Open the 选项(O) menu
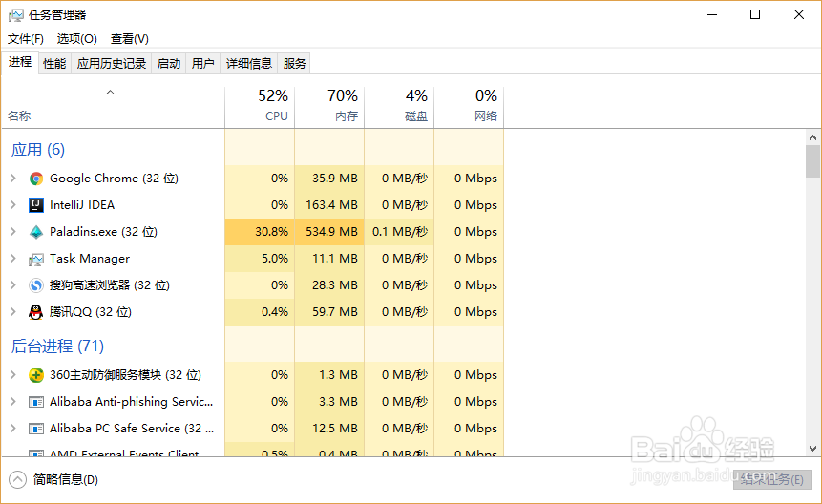822x504 pixels. [77, 39]
